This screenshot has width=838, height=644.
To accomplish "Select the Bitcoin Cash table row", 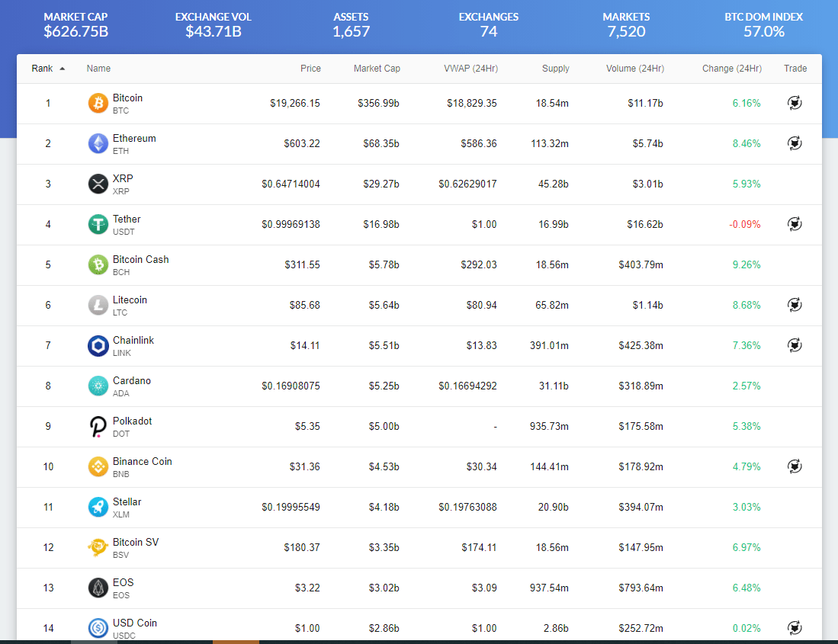I will point(419,265).
